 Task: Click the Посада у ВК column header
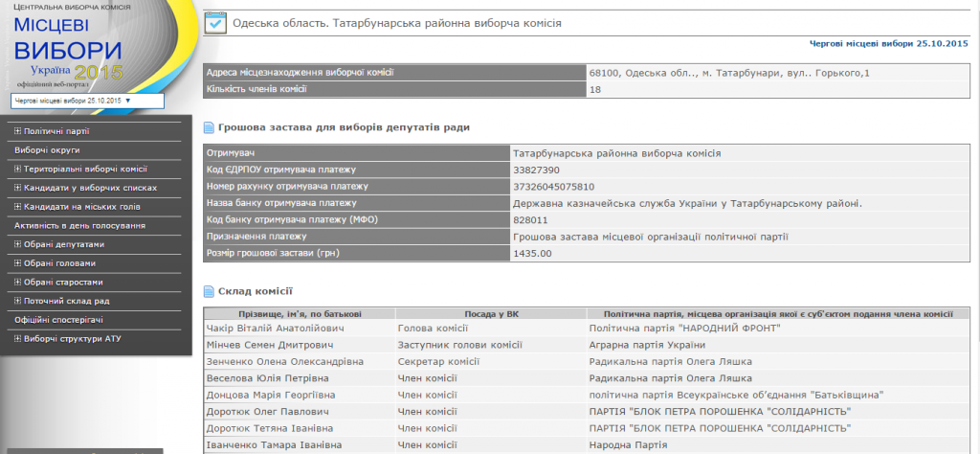[490, 313]
